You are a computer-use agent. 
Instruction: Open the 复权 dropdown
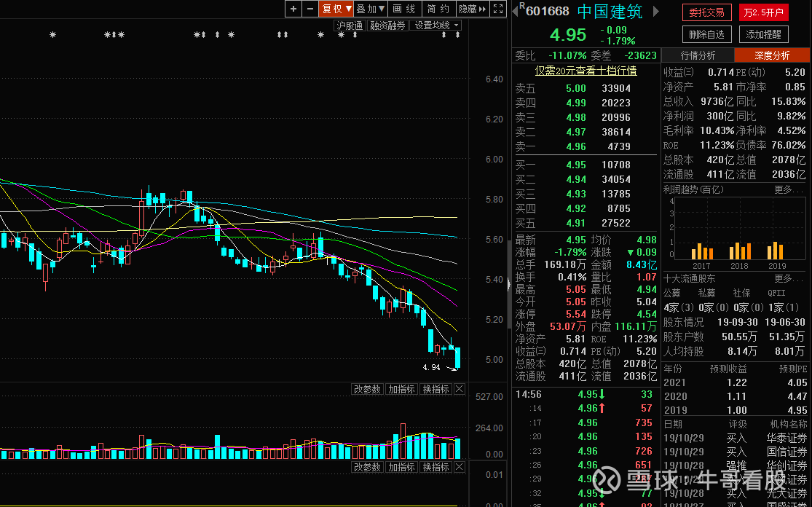(x=336, y=9)
